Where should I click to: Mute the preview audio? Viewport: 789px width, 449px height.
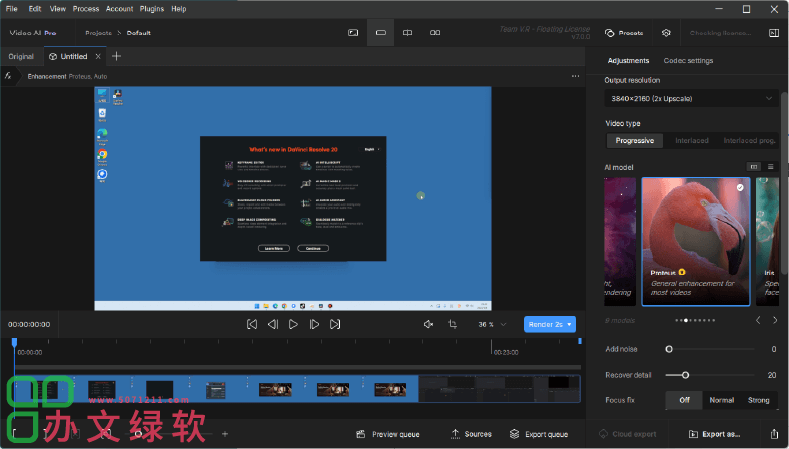(428, 324)
